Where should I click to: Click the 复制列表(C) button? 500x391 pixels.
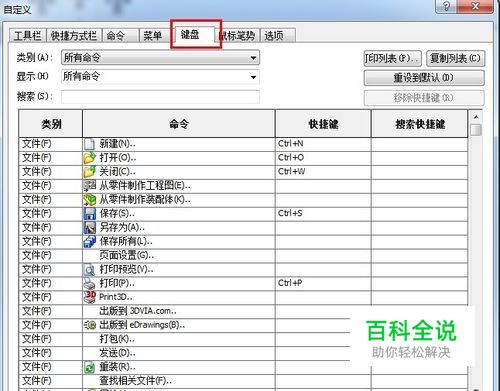coord(455,59)
